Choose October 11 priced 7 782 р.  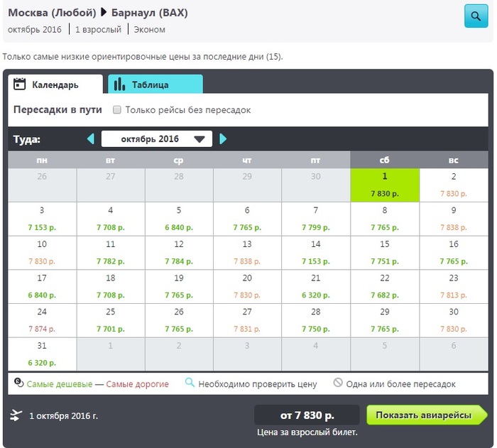coord(111,253)
